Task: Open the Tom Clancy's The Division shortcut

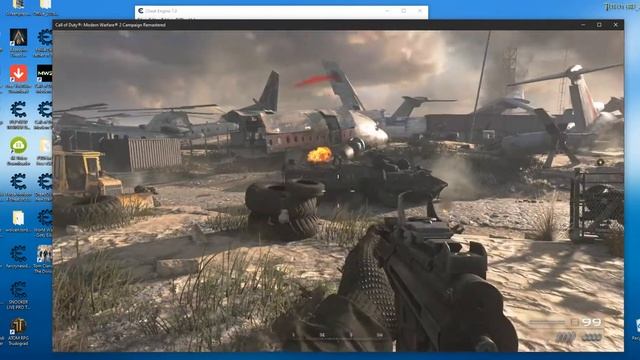Action: point(44,259)
